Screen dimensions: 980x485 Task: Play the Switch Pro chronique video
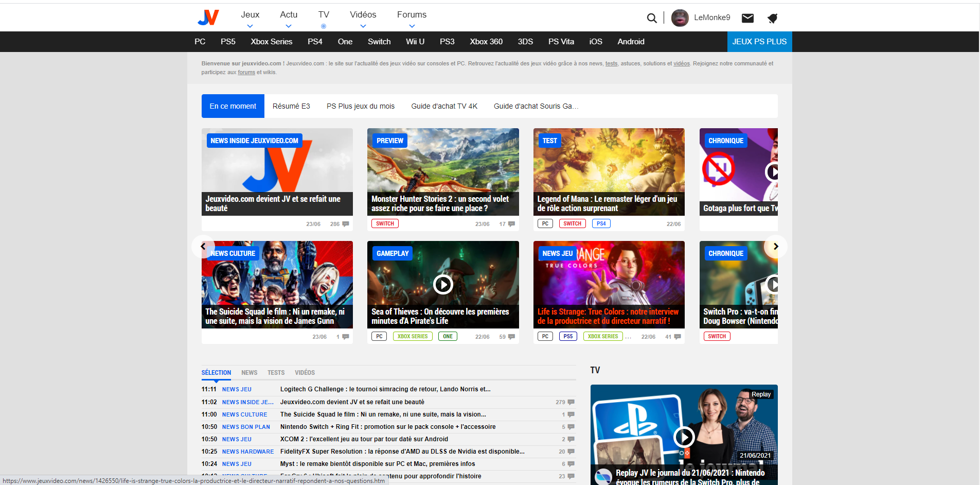(x=772, y=284)
